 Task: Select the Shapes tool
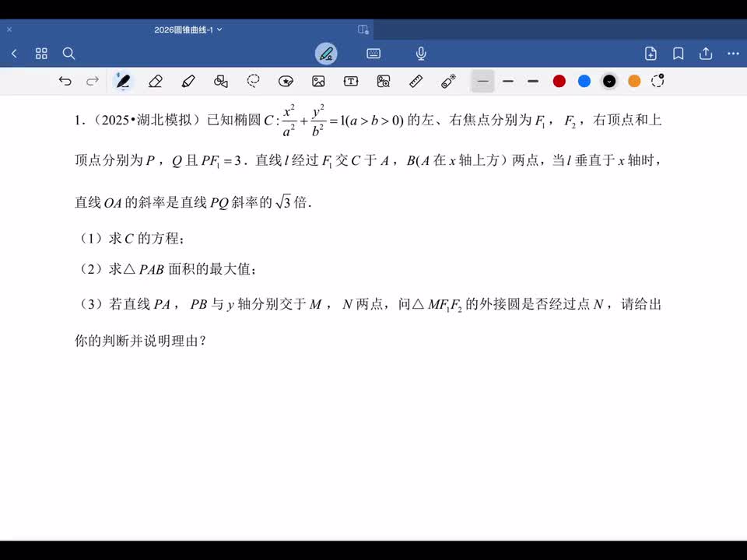coord(220,82)
